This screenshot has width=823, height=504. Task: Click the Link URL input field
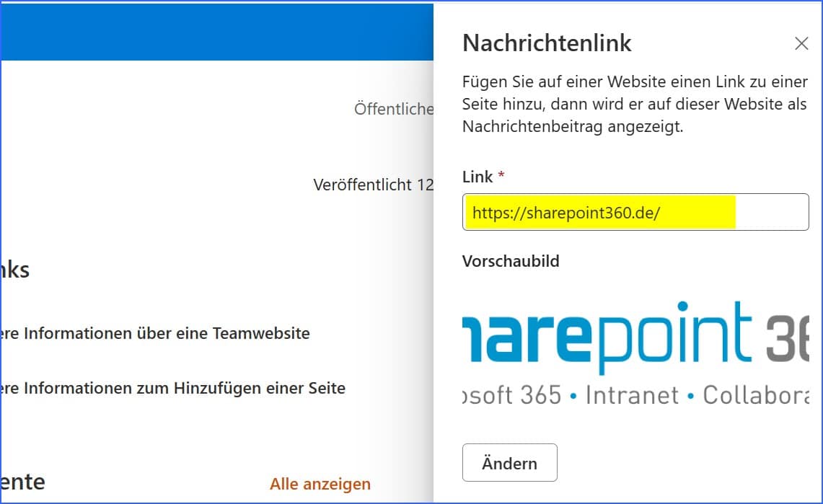click(x=635, y=212)
